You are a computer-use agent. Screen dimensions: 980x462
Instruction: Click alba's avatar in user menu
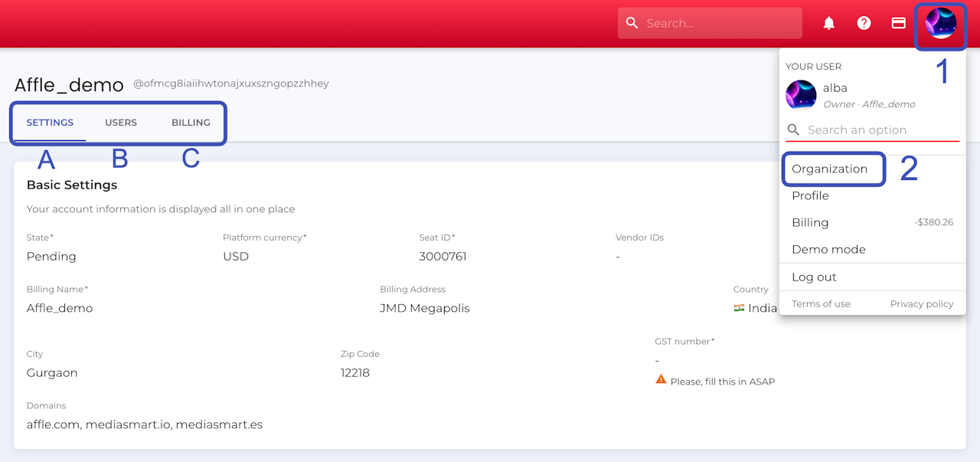801,95
